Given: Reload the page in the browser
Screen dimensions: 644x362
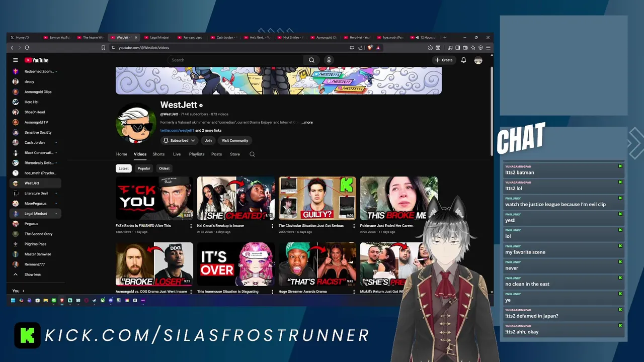Looking at the screenshot, I should click(27, 48).
